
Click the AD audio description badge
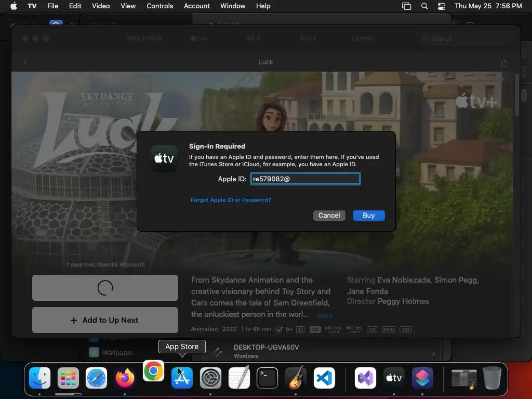tap(405, 329)
